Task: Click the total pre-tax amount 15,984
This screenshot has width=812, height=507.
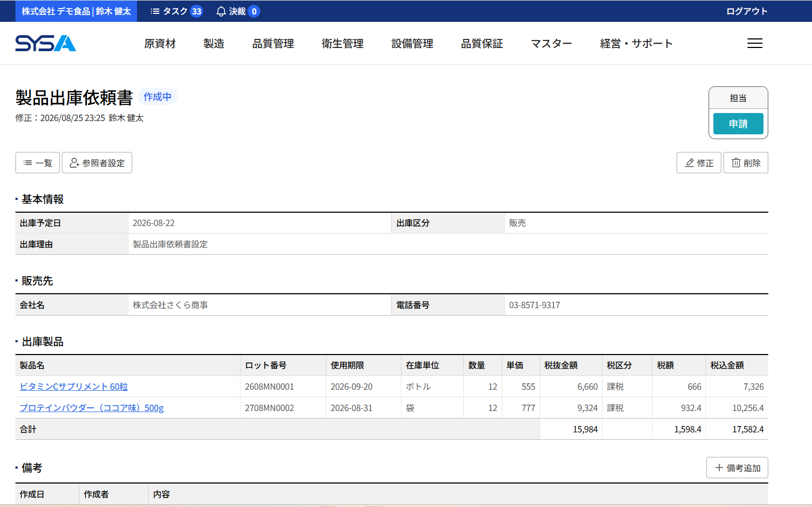Action: click(x=585, y=429)
